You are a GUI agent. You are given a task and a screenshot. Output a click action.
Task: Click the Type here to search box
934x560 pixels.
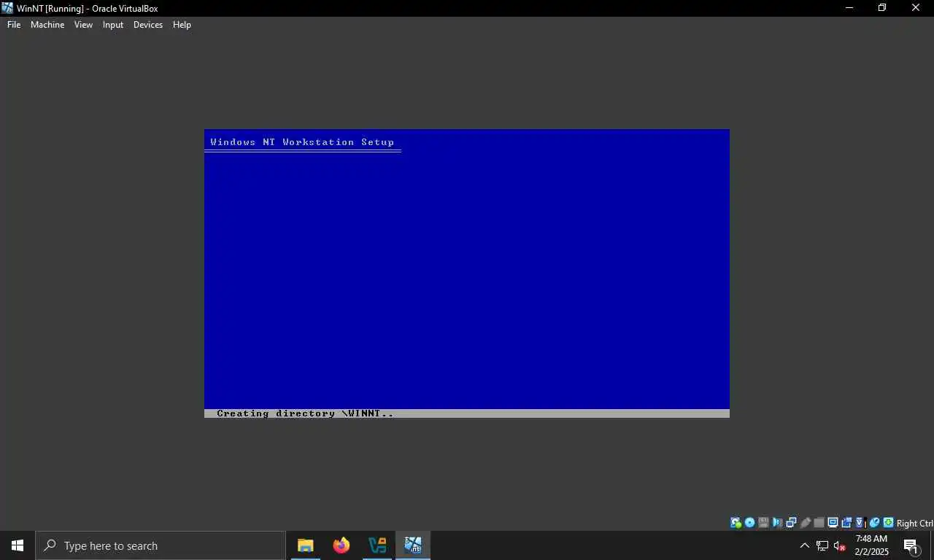click(161, 545)
